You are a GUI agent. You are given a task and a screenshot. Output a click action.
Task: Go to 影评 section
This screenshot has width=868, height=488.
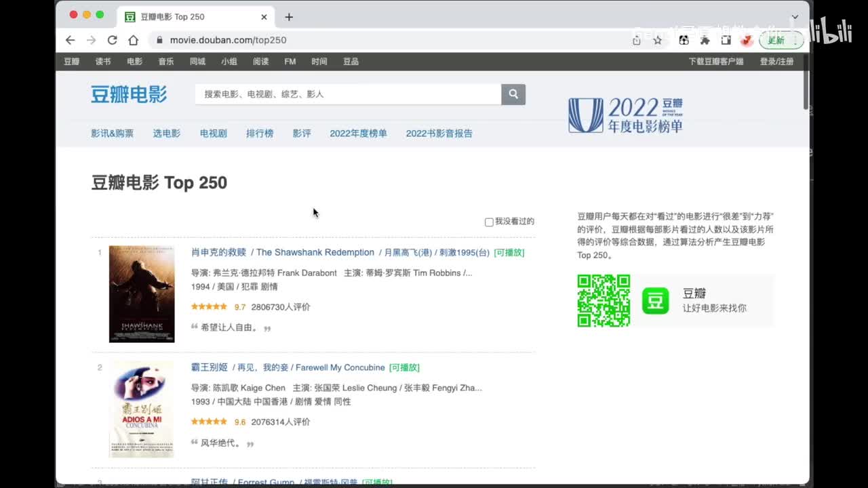coord(302,134)
